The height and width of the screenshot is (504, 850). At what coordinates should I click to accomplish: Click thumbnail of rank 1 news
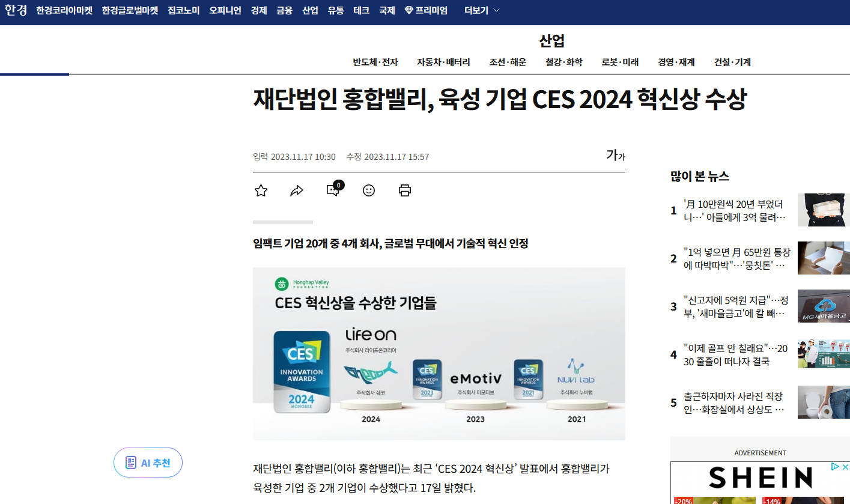824,210
